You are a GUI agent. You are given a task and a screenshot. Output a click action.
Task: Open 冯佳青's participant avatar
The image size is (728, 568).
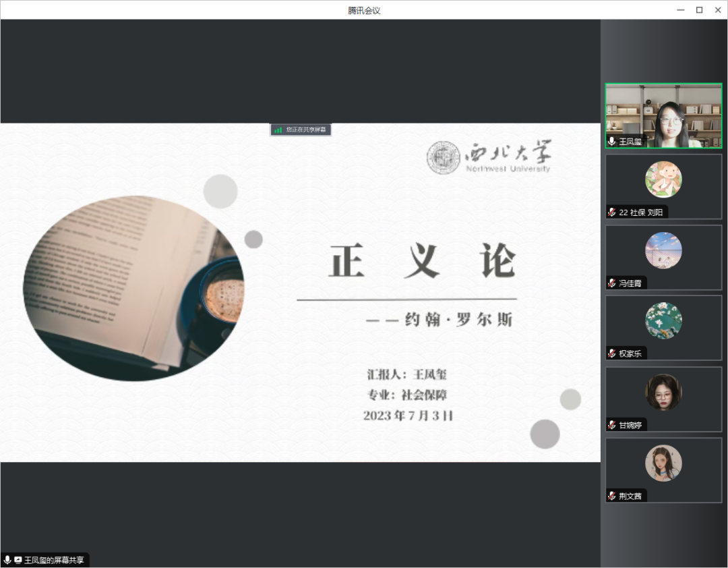(663, 250)
